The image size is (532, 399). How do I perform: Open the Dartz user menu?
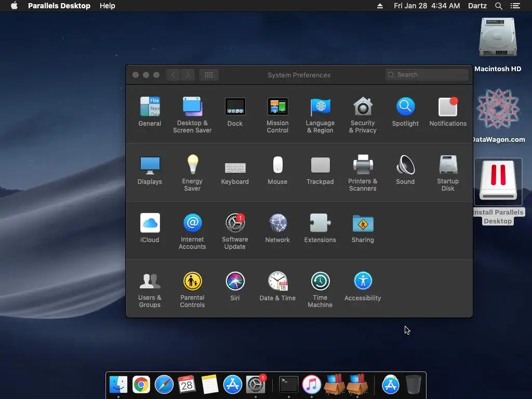(477, 6)
